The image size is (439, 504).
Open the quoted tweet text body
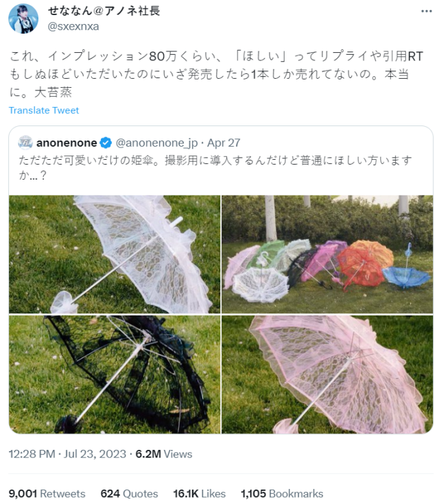215,167
